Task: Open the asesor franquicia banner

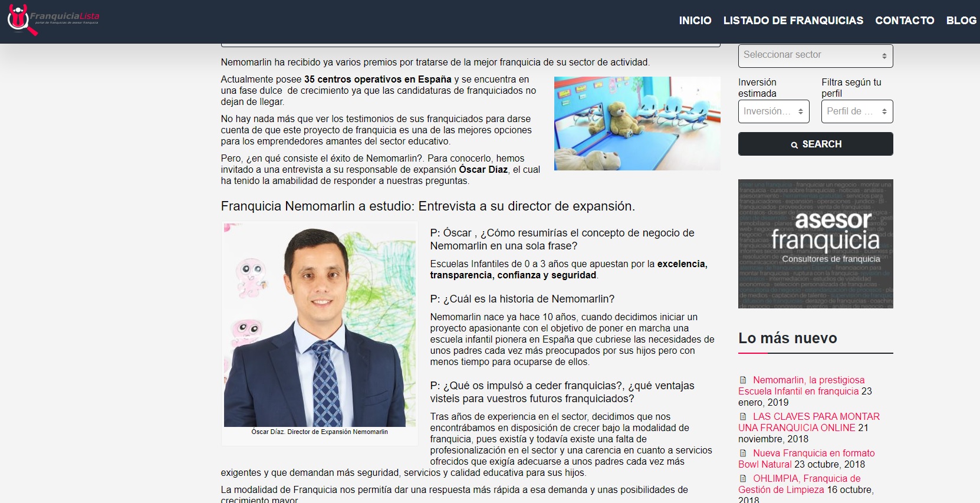Action: 815,244
